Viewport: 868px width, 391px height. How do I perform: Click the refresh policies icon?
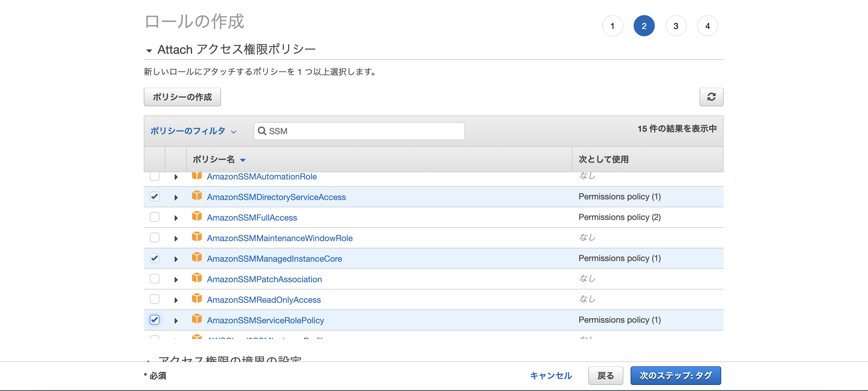point(711,97)
